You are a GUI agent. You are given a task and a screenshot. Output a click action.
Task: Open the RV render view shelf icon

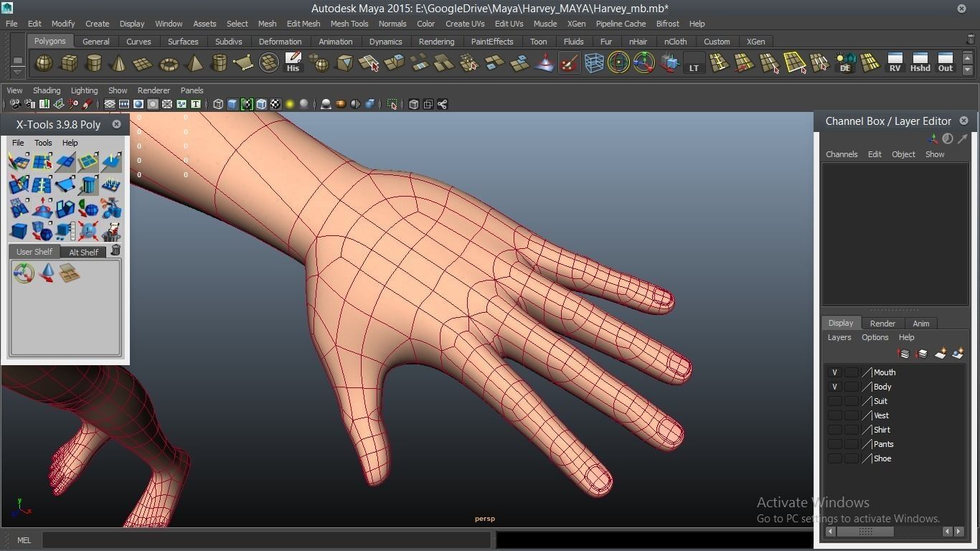click(895, 63)
